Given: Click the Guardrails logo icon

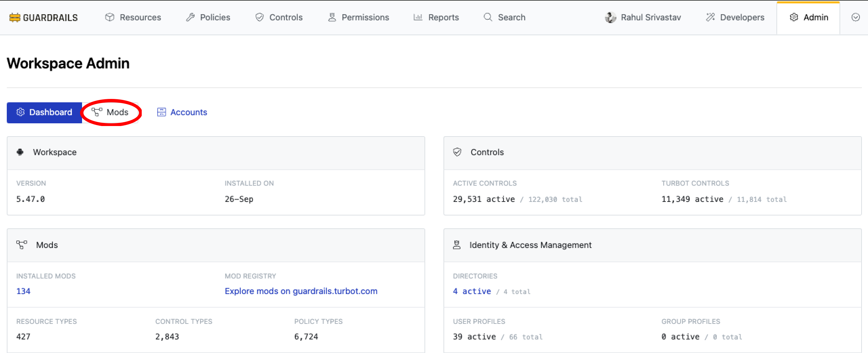Looking at the screenshot, I should coord(14,17).
